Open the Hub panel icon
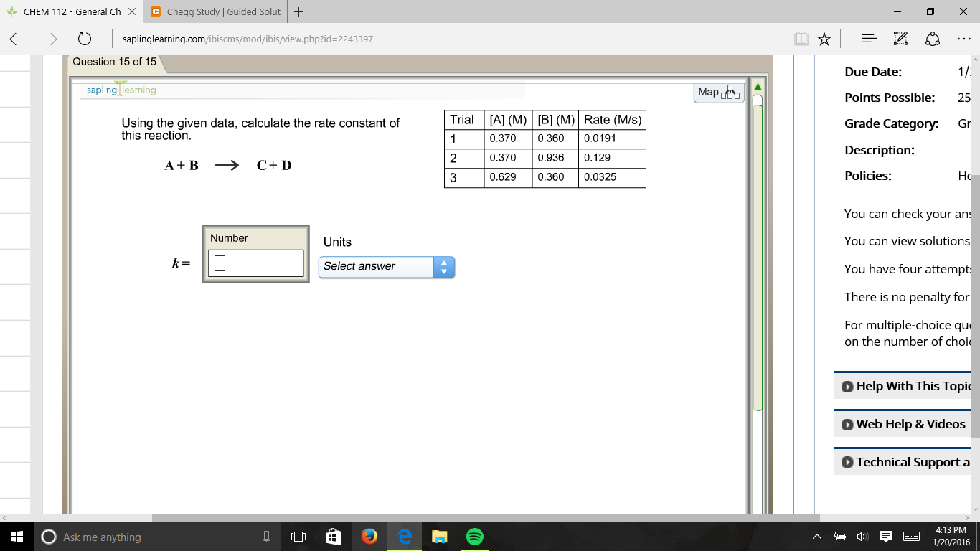The height and width of the screenshot is (551, 980). click(x=868, y=39)
